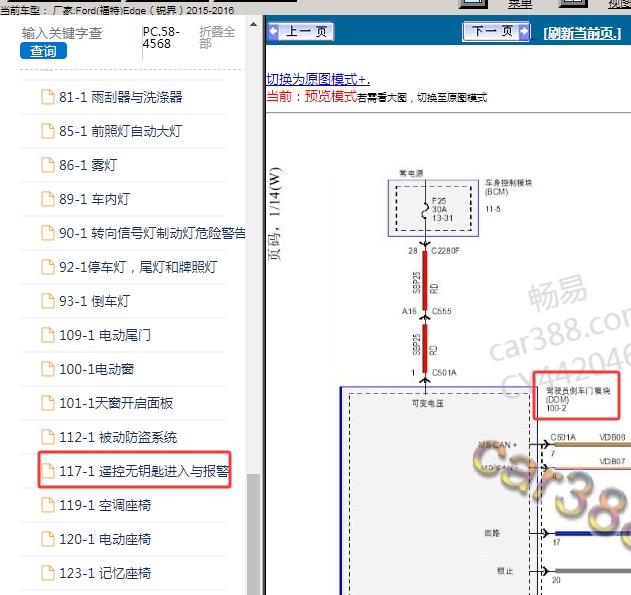
Task: Click document icon beside 93-1 倒车灯
Action: pos(48,301)
